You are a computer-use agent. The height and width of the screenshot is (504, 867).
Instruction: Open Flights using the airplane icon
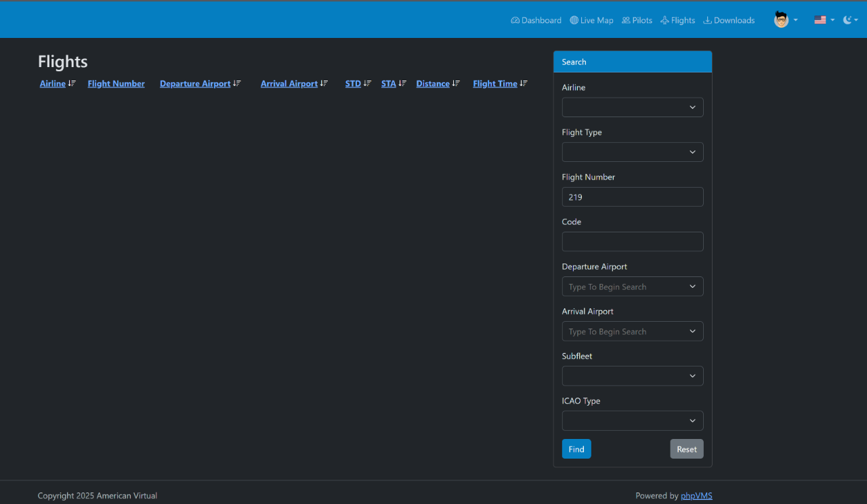[x=664, y=20]
